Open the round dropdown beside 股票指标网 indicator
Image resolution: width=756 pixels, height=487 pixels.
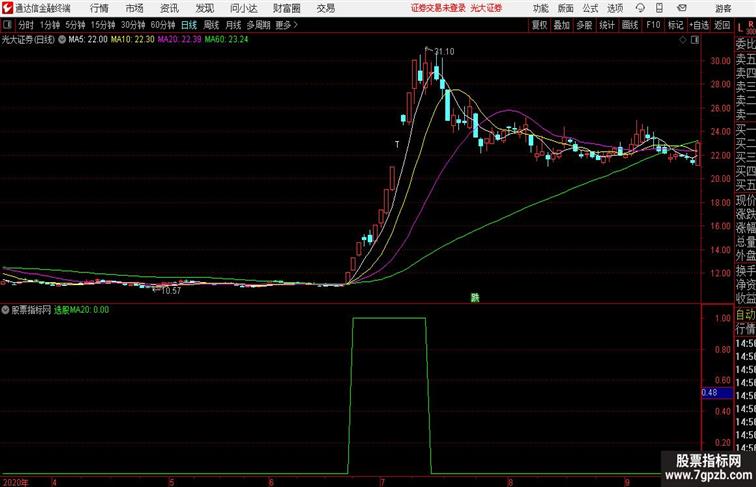click(x=5, y=310)
